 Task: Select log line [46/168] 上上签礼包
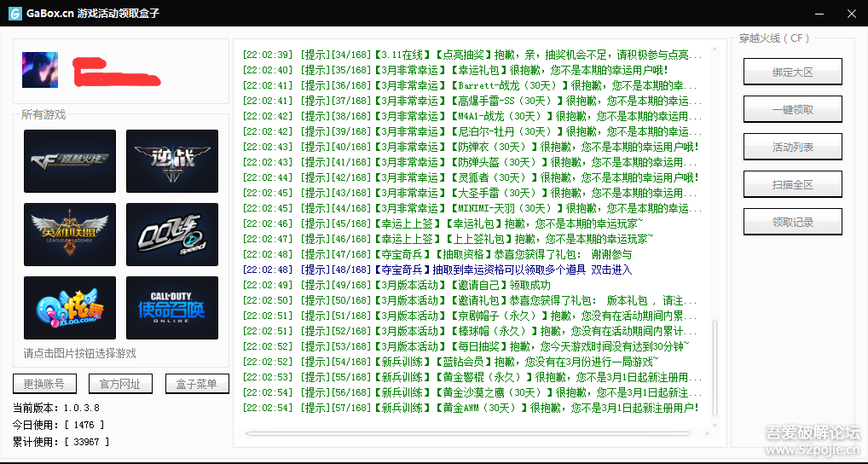tap(448, 239)
